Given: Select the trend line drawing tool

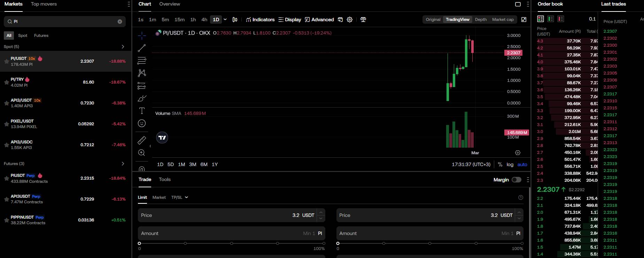Looking at the screenshot, I should click(142, 48).
